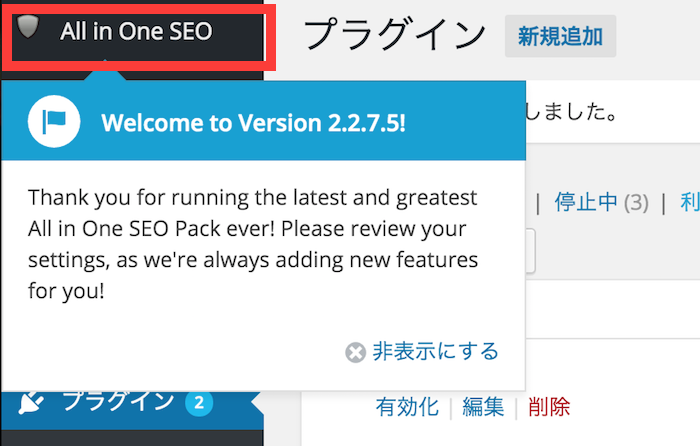Click the プラグイン page heading
This screenshot has height=446, width=700.
(x=395, y=35)
